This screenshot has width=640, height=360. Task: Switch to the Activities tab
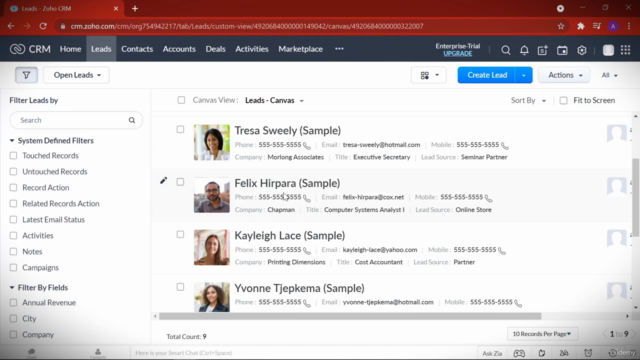pos(251,49)
